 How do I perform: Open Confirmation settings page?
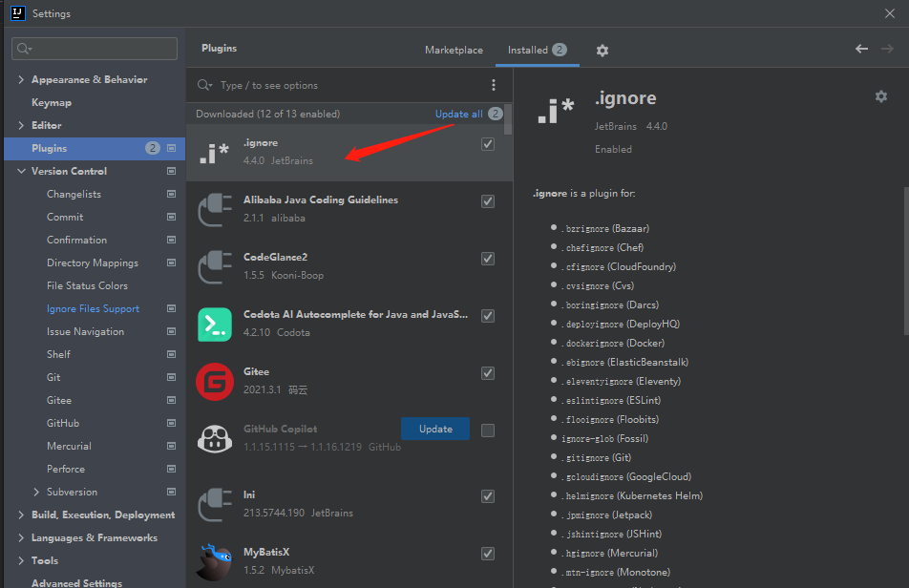[x=76, y=240]
